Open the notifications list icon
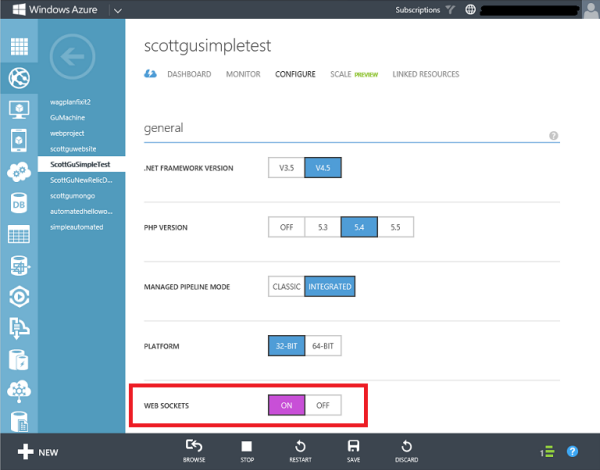 [x=547, y=452]
